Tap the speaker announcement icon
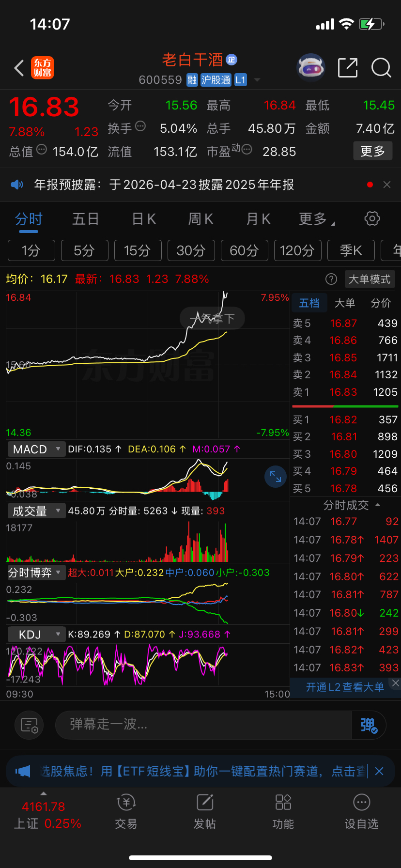The image size is (401, 868). [x=17, y=185]
